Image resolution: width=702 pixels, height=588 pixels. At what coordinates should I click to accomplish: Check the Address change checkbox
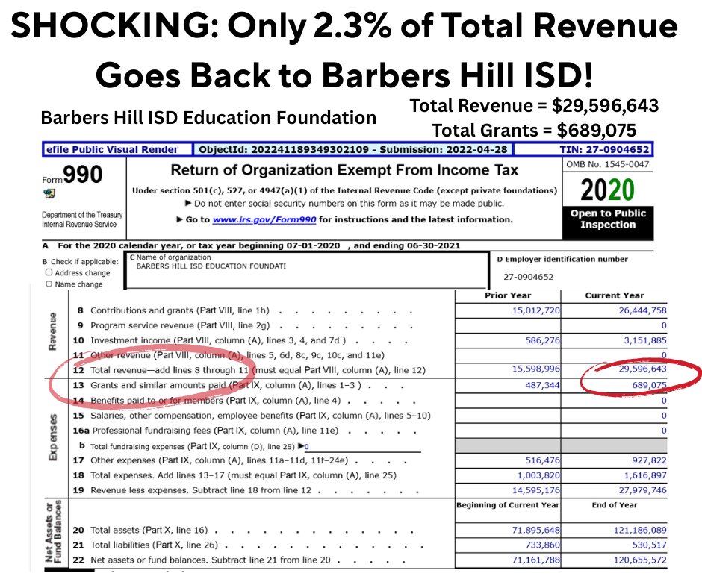pos(49,272)
